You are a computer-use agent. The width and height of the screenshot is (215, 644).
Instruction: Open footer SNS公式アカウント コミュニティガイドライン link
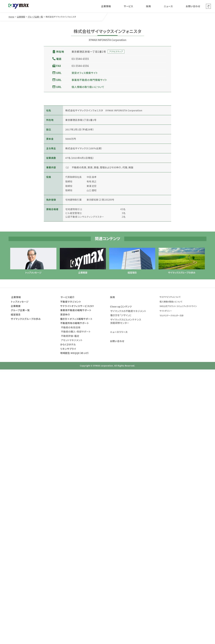click(x=178, y=306)
